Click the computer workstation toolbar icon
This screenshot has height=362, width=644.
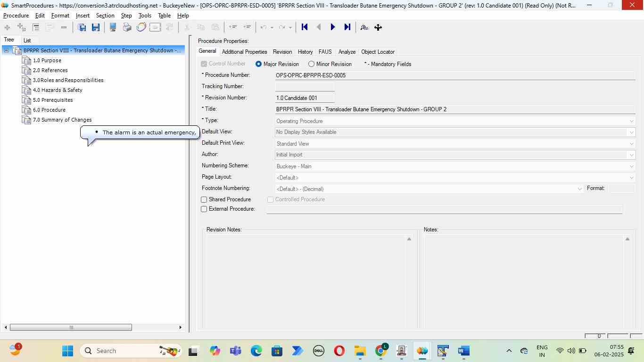[x=113, y=27]
